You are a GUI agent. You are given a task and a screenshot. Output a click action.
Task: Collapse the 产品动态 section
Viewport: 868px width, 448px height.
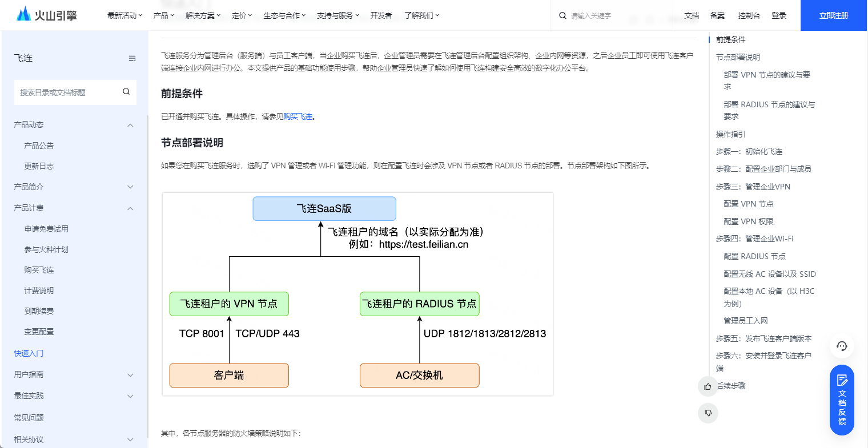tap(74, 124)
